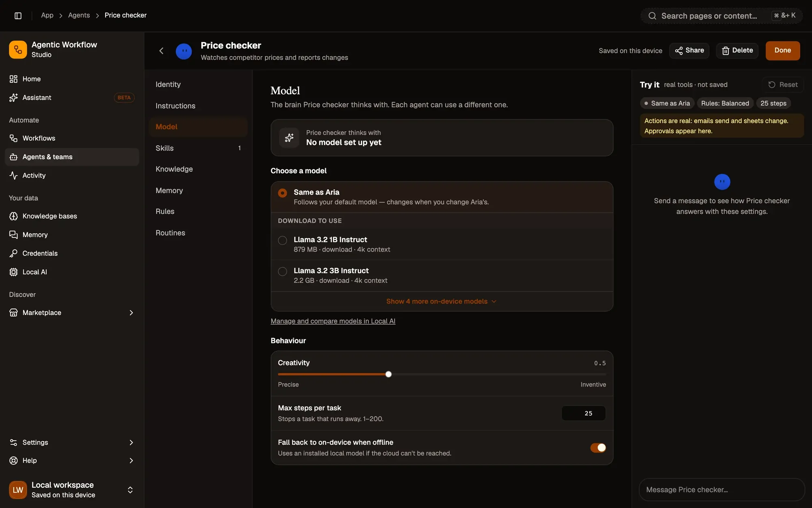This screenshot has height=508, width=812.
Task: Open the Assistant sparkle icon
Action: [13, 98]
